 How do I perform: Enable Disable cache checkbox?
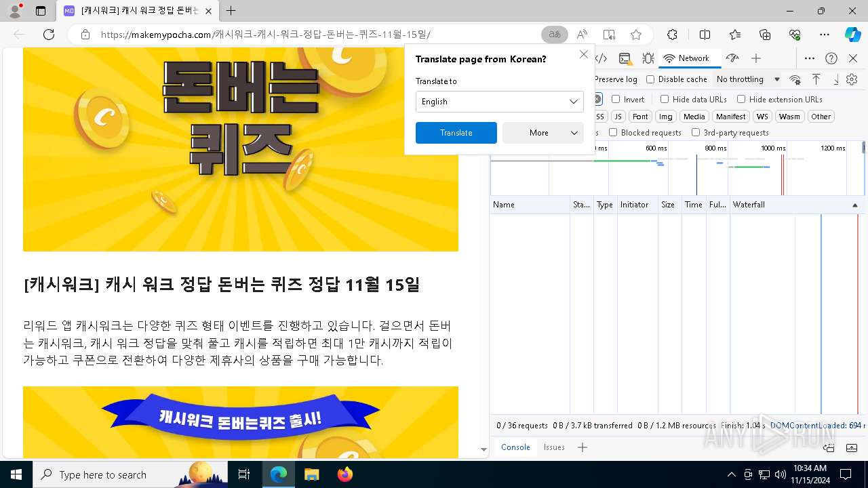[x=650, y=79]
